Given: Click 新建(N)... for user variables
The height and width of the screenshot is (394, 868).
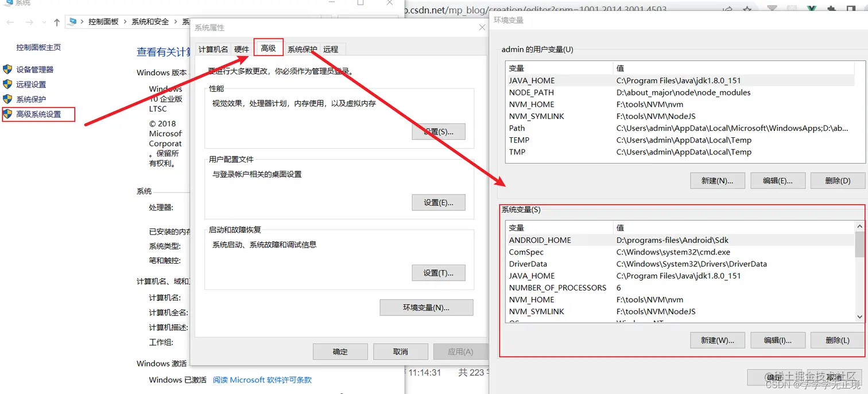Looking at the screenshot, I should pyautogui.click(x=718, y=180).
